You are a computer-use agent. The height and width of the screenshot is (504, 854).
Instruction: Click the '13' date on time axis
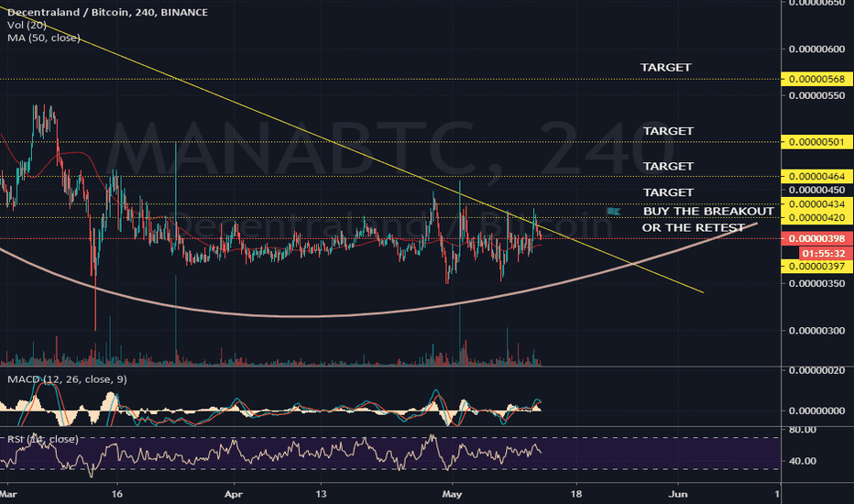[x=321, y=494]
